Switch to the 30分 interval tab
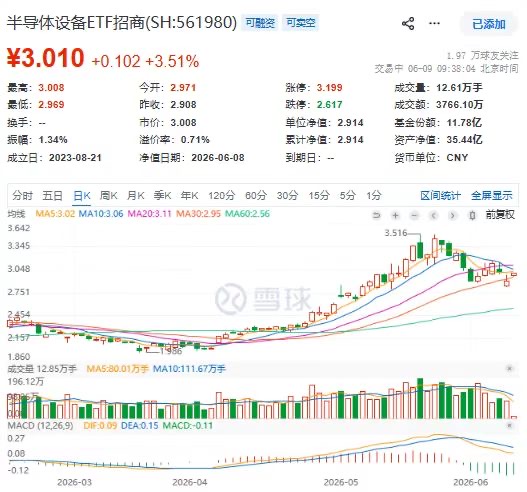Viewport: 527px width, 492px height. coord(287,195)
